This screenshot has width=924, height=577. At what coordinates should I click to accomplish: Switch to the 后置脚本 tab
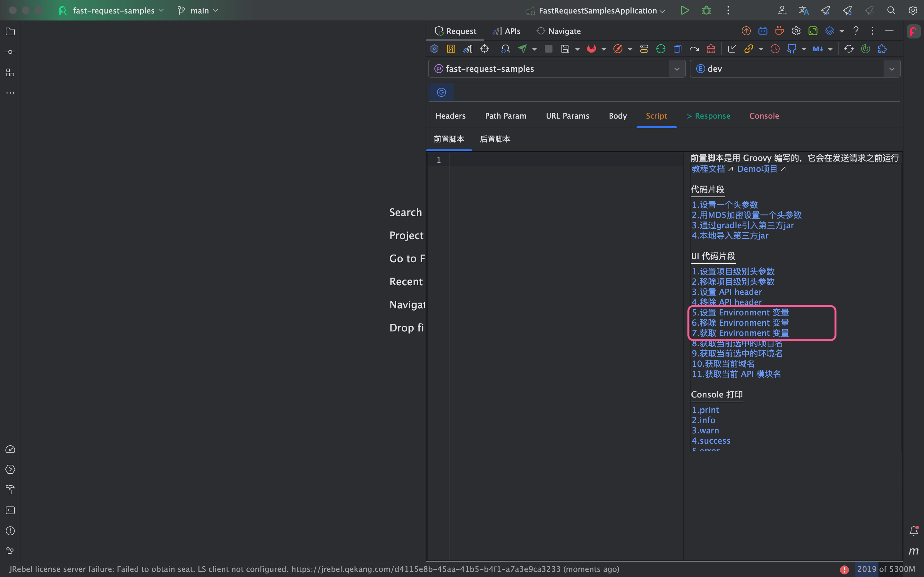click(x=495, y=139)
